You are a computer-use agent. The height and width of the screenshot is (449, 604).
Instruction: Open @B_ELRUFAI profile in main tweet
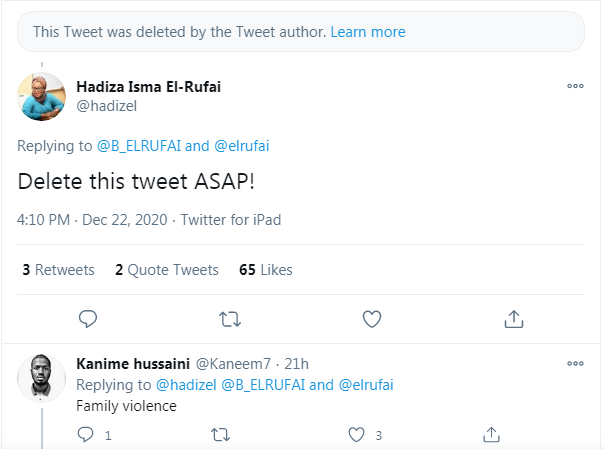coord(138,146)
